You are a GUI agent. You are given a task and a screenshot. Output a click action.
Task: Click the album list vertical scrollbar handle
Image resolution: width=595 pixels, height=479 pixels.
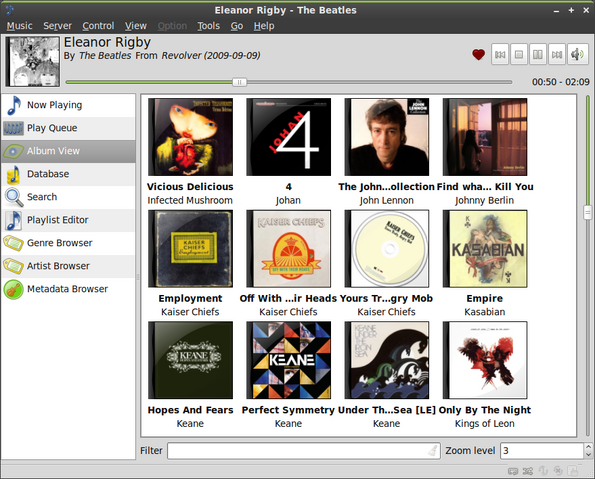pyautogui.click(x=587, y=213)
